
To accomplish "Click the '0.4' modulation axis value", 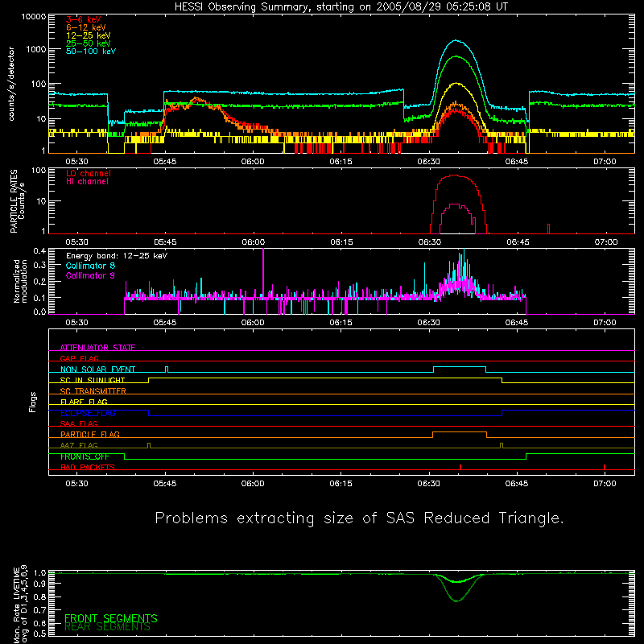I will pyautogui.click(x=39, y=251).
